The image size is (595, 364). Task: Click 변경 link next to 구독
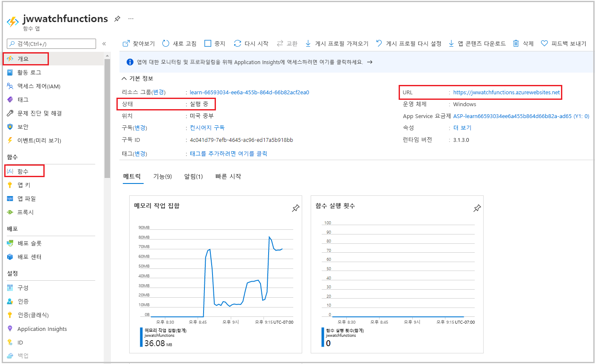coord(140,128)
